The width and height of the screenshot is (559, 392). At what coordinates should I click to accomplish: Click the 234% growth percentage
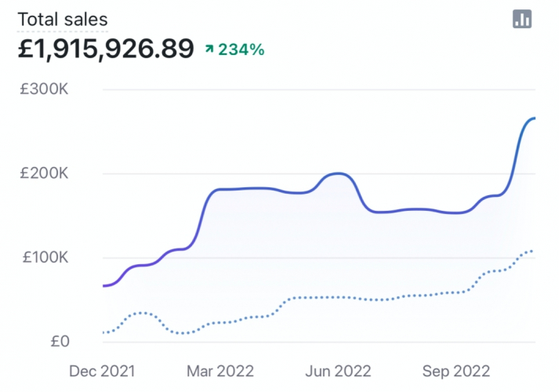pos(241,49)
